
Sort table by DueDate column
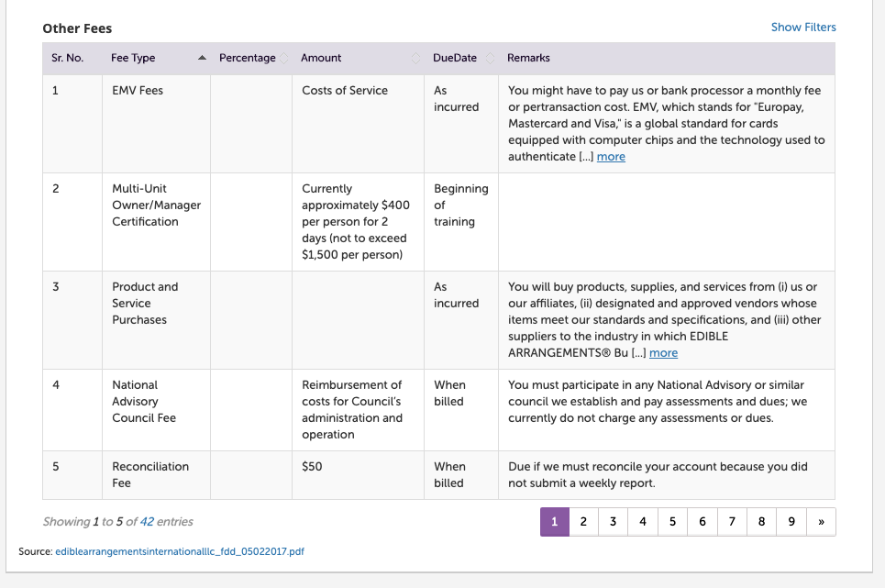tap(490, 58)
